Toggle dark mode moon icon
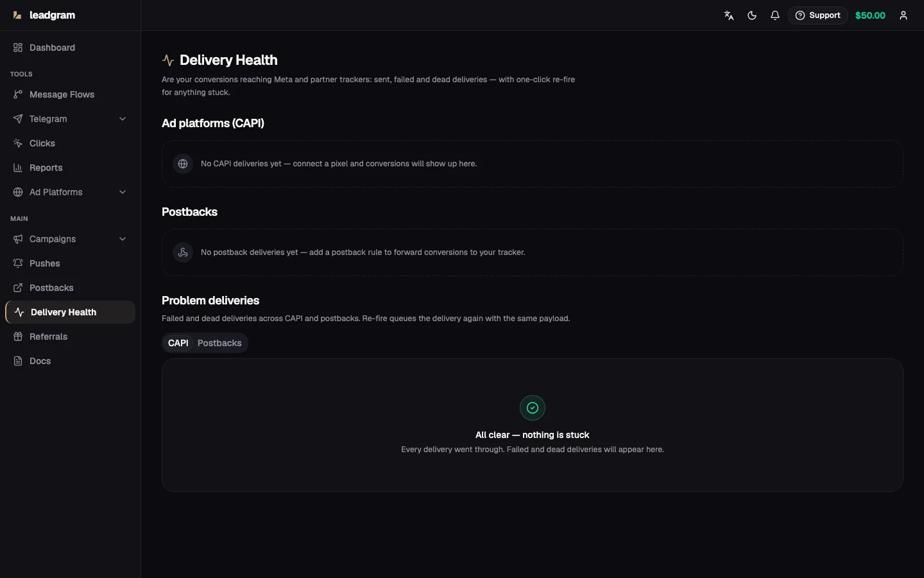This screenshot has width=924, height=578. pyautogui.click(x=752, y=15)
